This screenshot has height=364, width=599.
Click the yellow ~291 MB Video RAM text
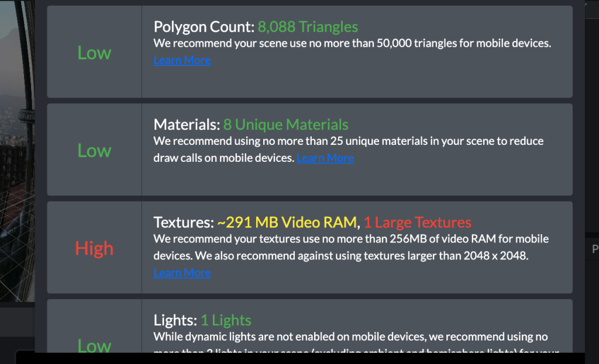coord(287,223)
